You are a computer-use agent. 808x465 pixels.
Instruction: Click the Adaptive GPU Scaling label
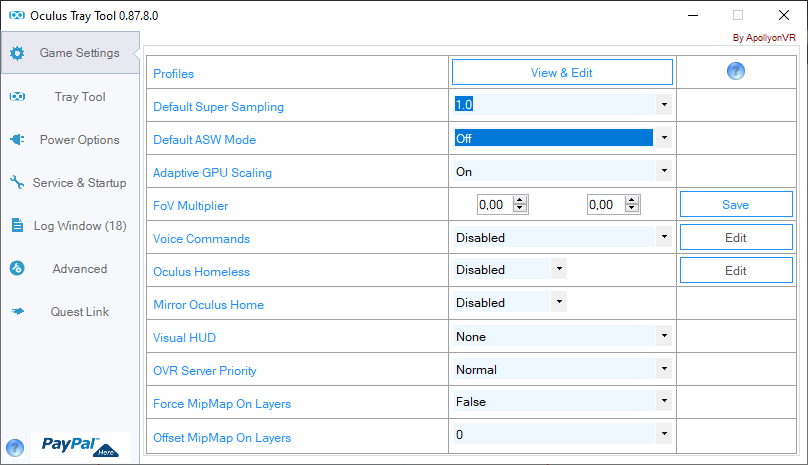(212, 173)
